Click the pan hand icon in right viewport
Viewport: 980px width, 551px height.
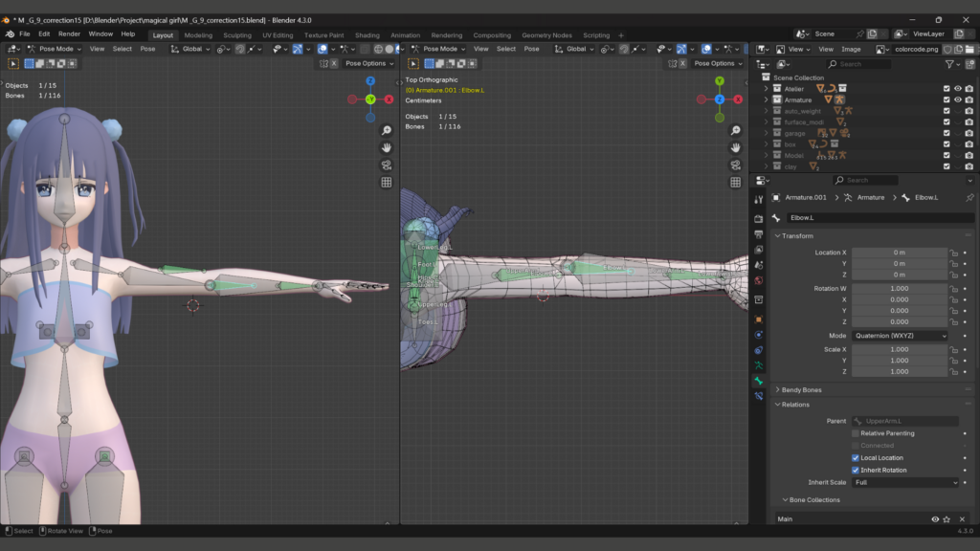pos(735,147)
